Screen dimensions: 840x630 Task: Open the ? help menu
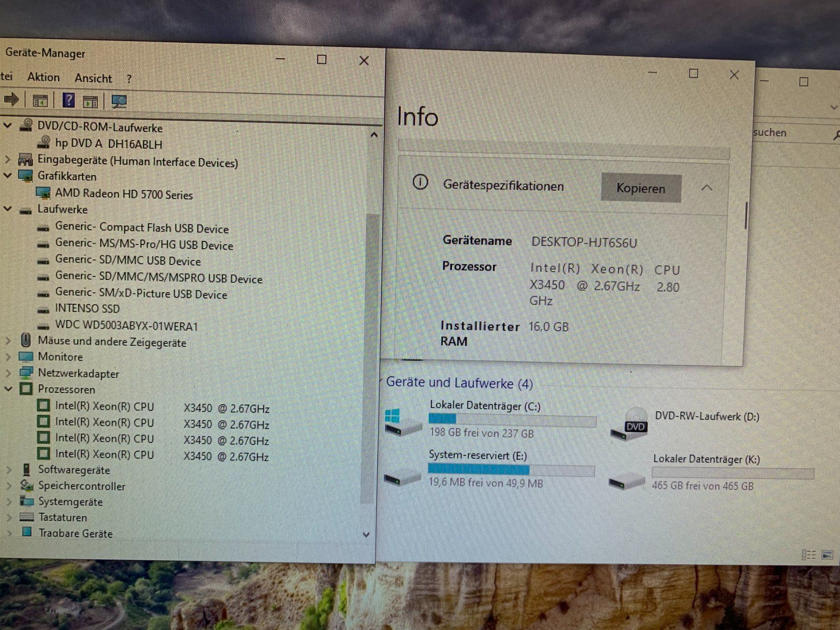point(129,79)
